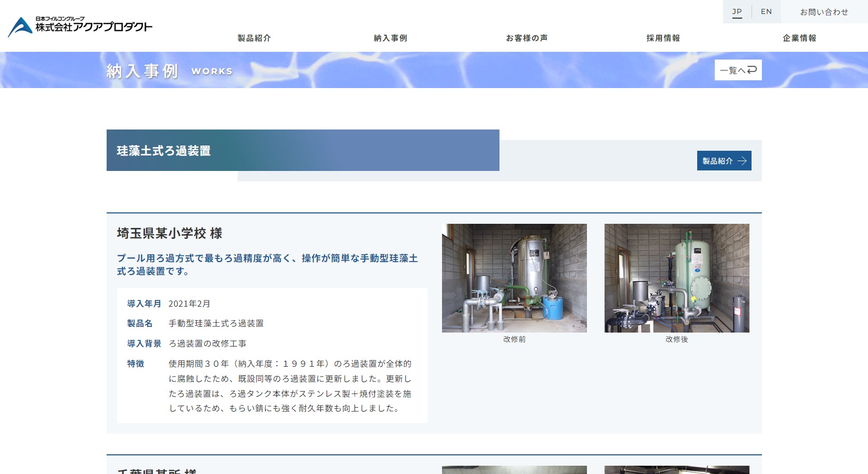This screenshot has width=868, height=474.
Task: Switch language to EN
Action: click(766, 12)
